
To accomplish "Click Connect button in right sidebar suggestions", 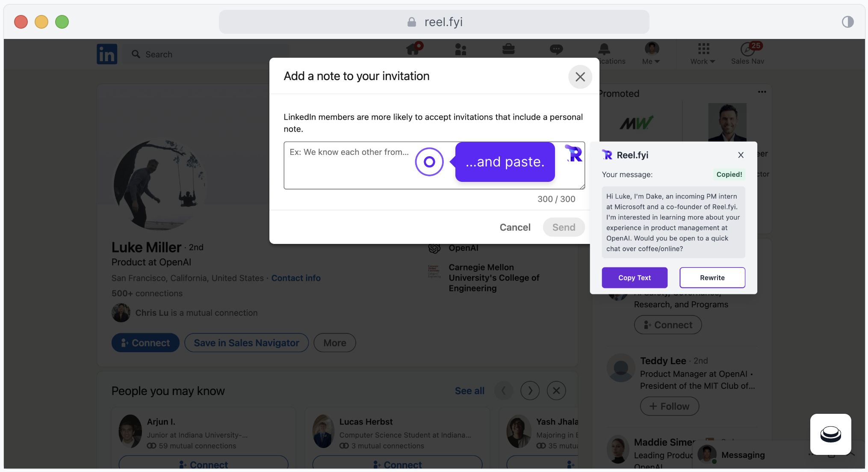I will coord(668,325).
